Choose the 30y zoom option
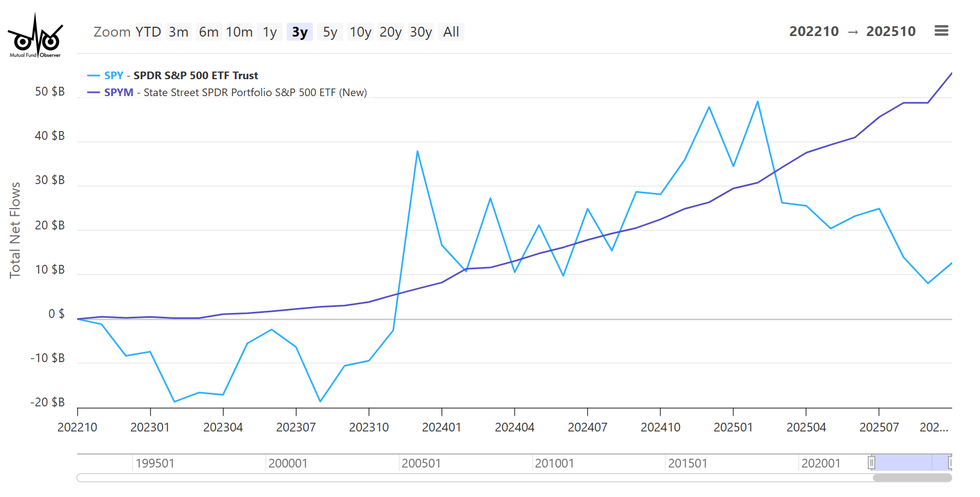The height and width of the screenshot is (497, 980). pos(421,32)
